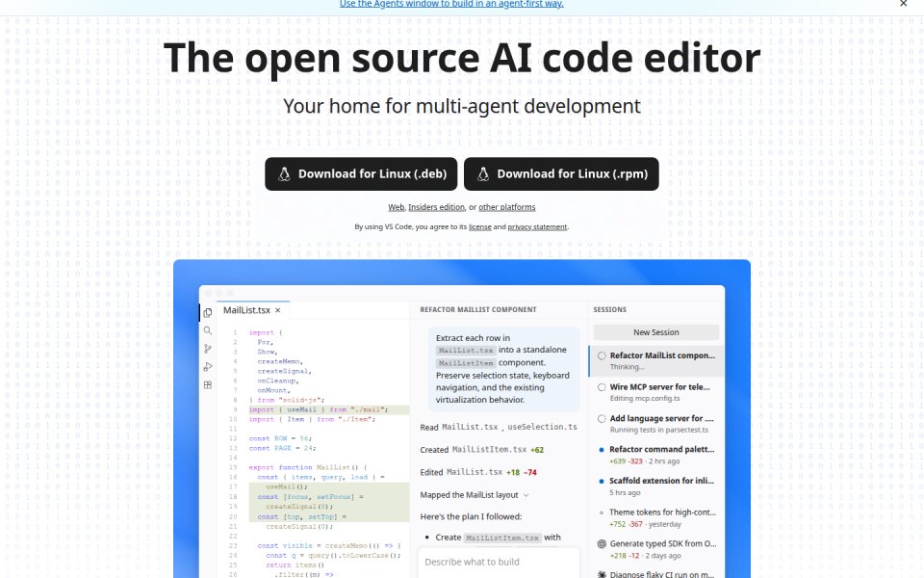Select the Generate typed SDK session
The image size is (924, 578).
coord(655,549)
